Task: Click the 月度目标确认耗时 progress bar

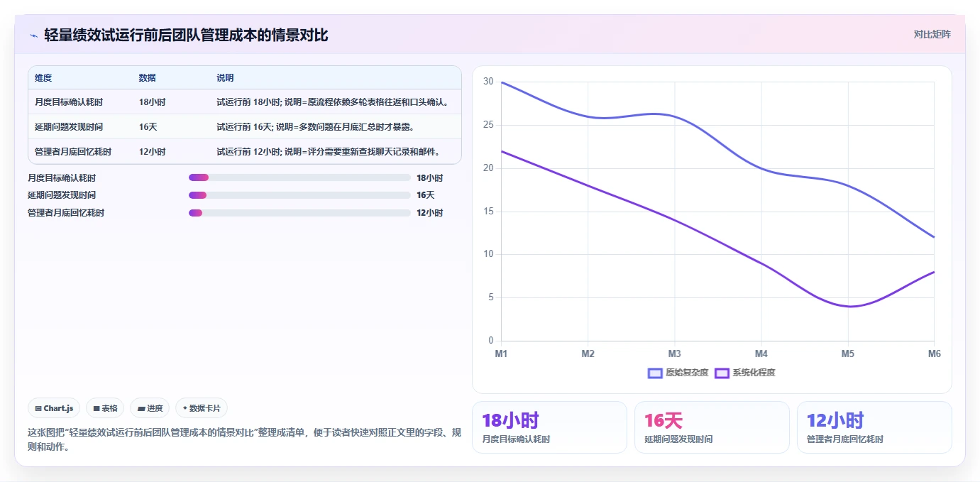Action: click(x=299, y=178)
